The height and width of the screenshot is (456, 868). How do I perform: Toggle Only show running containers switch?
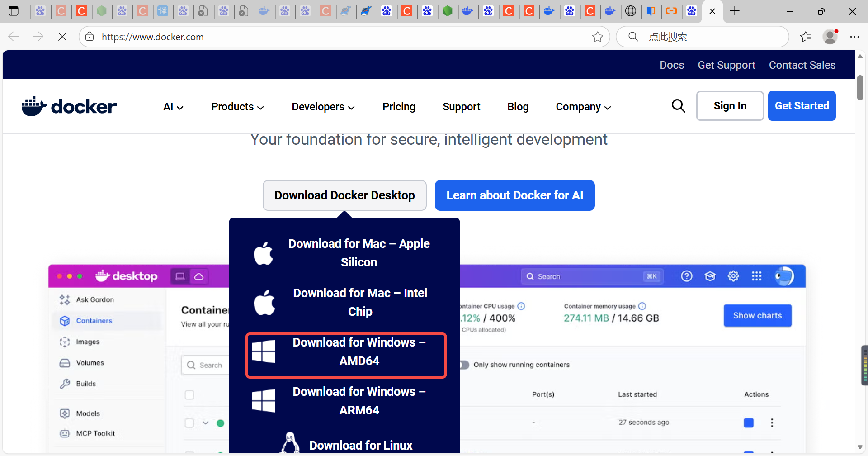click(464, 365)
